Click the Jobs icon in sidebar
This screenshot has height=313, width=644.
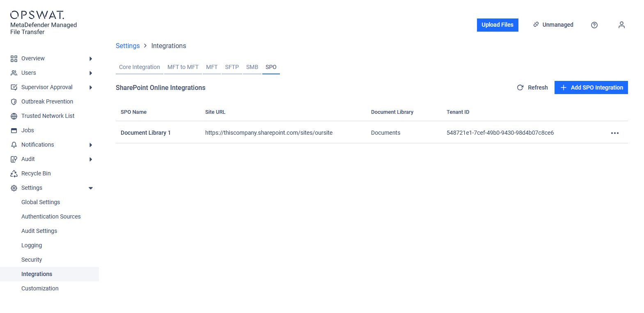point(14,131)
